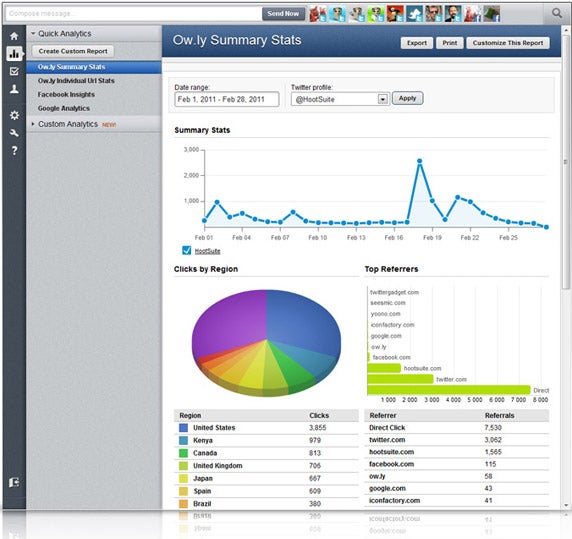Select Ow.ly Summary Stats report
The height and width of the screenshot is (539, 572).
point(94,67)
